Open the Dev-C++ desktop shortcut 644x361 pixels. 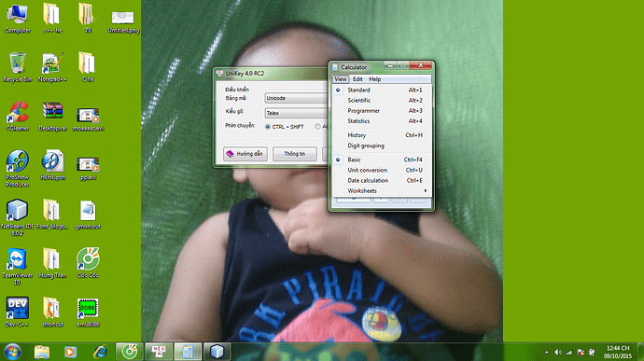click(17, 312)
